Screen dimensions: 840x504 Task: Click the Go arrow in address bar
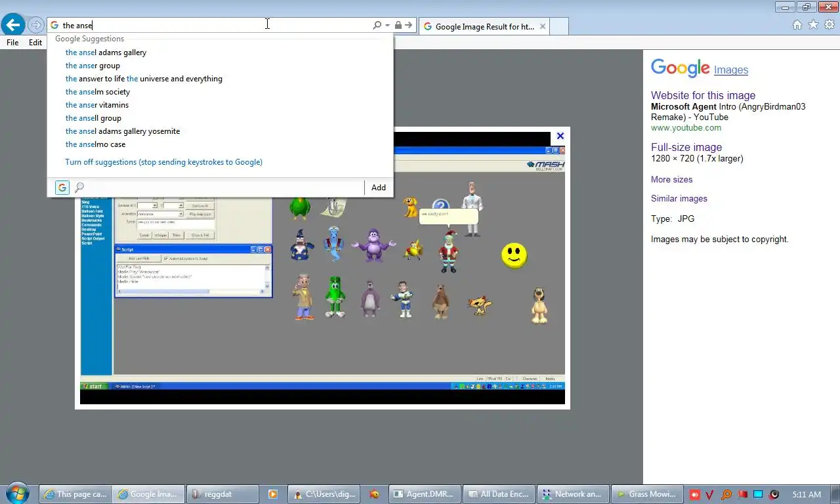coord(408,25)
